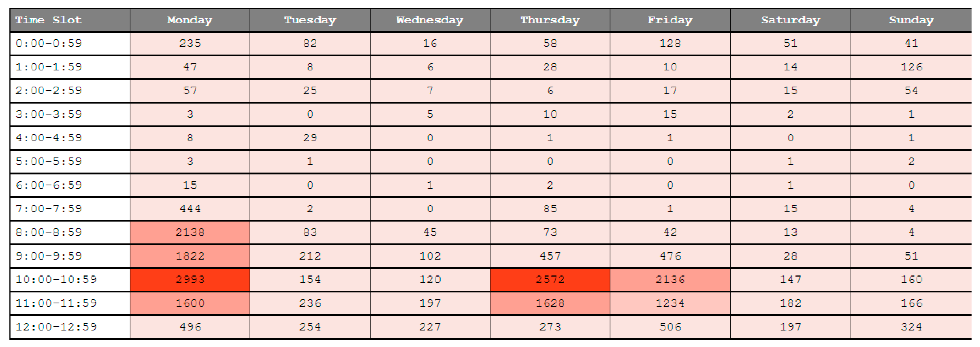Select the Saturday cell with value 182
The width and height of the screenshot is (980, 347).
790,303
